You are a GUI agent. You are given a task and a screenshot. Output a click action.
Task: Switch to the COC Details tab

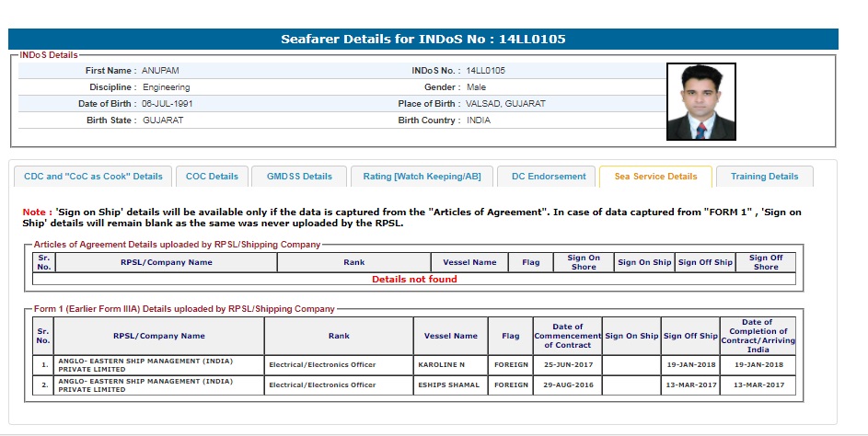tap(212, 177)
